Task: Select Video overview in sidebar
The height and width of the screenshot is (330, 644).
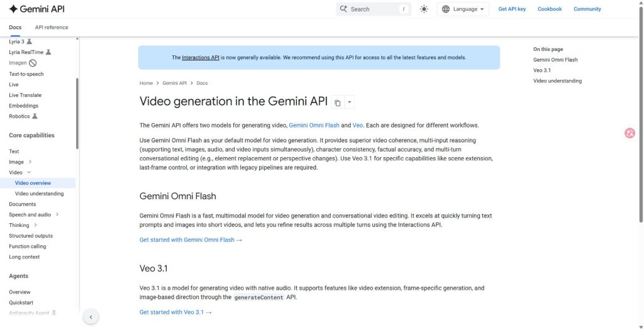Action: point(33,183)
